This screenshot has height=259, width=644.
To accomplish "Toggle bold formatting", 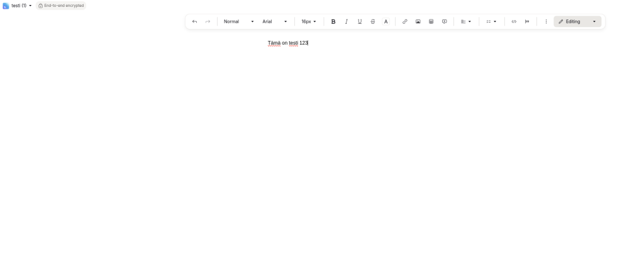I will (333, 22).
